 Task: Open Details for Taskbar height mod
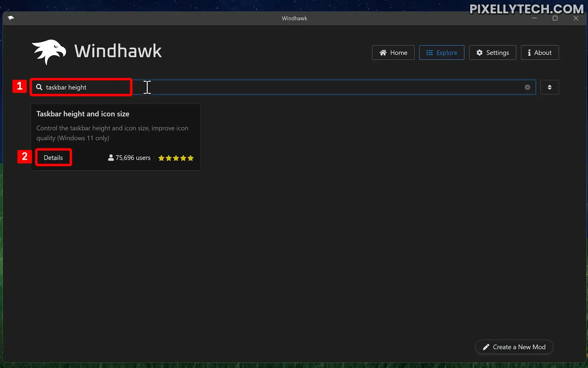[53, 158]
